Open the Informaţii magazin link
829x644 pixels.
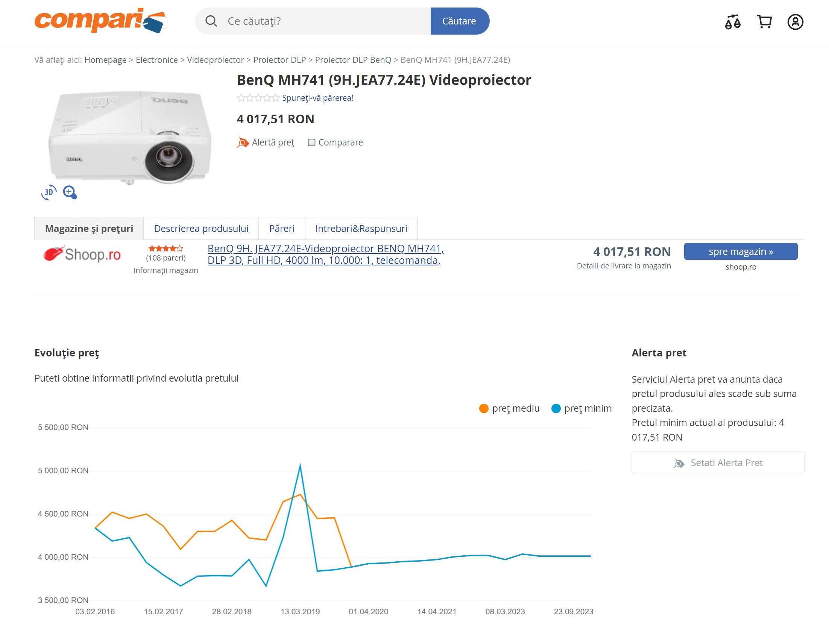click(x=166, y=270)
